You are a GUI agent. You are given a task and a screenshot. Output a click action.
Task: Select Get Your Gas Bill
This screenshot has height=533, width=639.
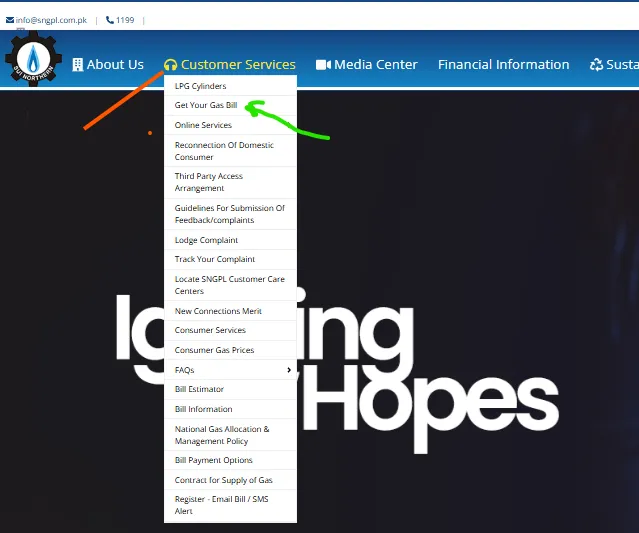pyautogui.click(x=205, y=105)
